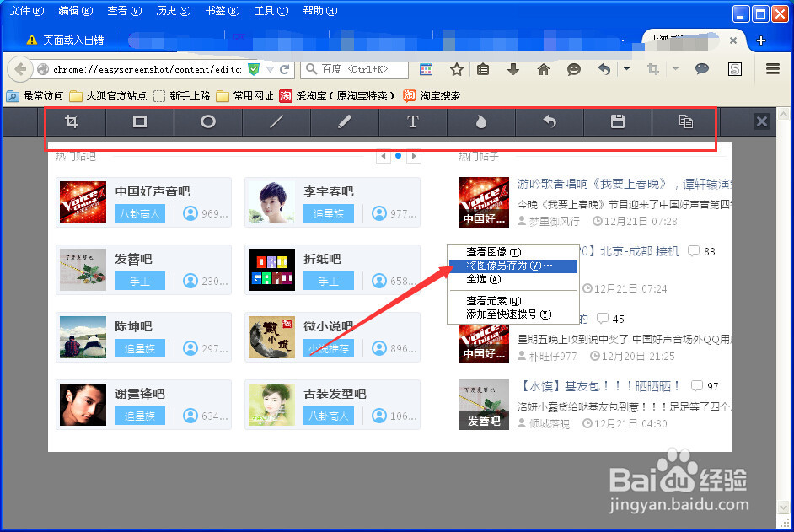Click the 谢霆锋吧 thumbnail
Screen dimensions: 794x532
click(x=83, y=405)
